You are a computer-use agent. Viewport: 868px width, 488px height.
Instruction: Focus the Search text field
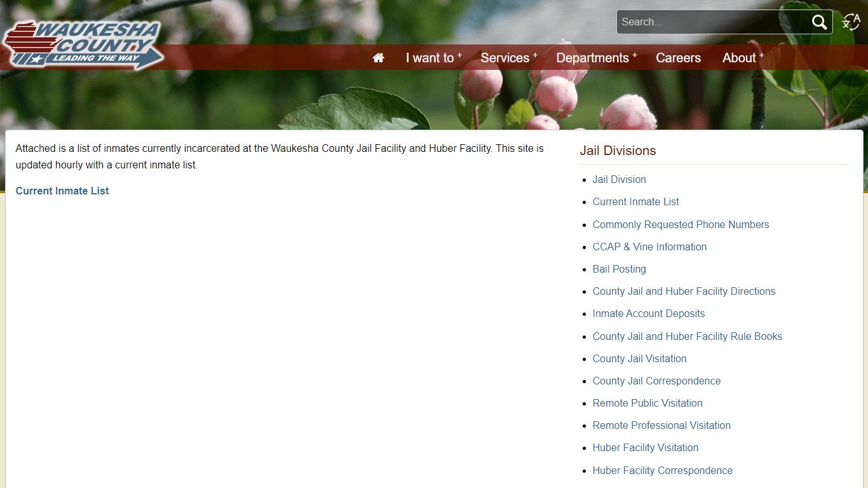click(x=712, y=22)
